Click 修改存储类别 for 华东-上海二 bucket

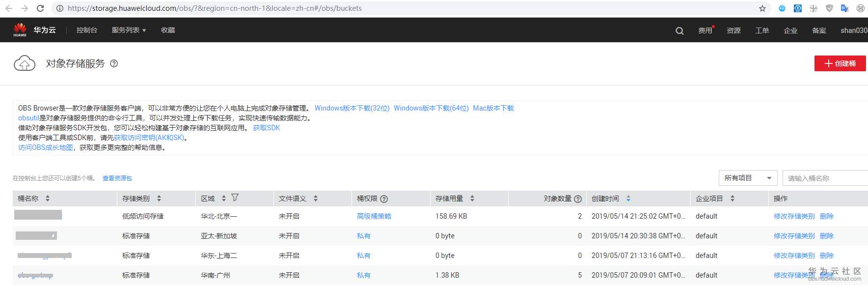click(794, 256)
